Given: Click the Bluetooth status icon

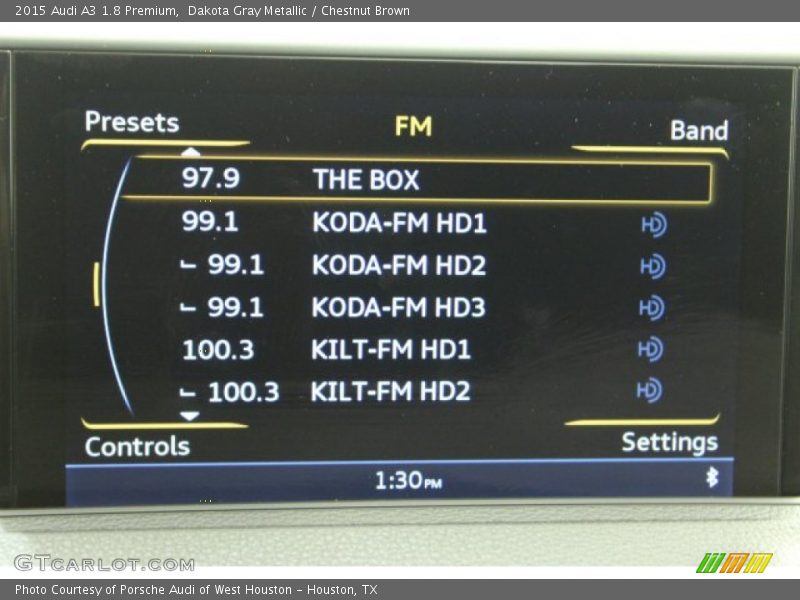Looking at the screenshot, I should [x=712, y=478].
